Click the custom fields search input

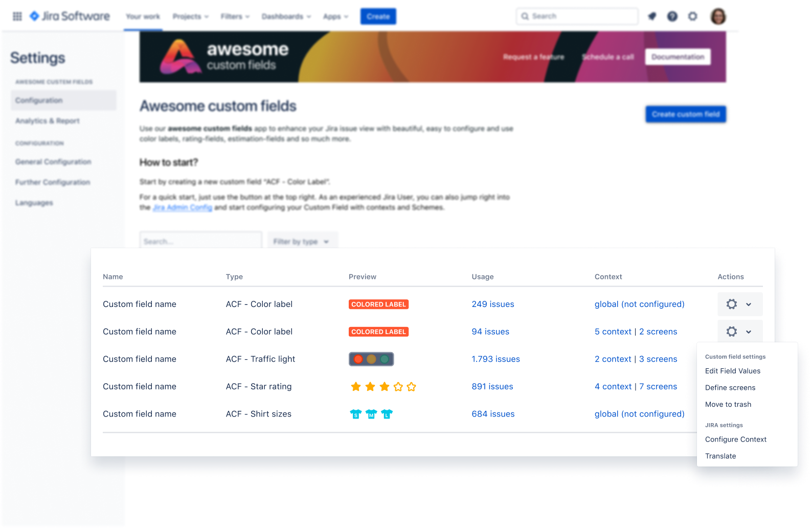click(x=201, y=241)
